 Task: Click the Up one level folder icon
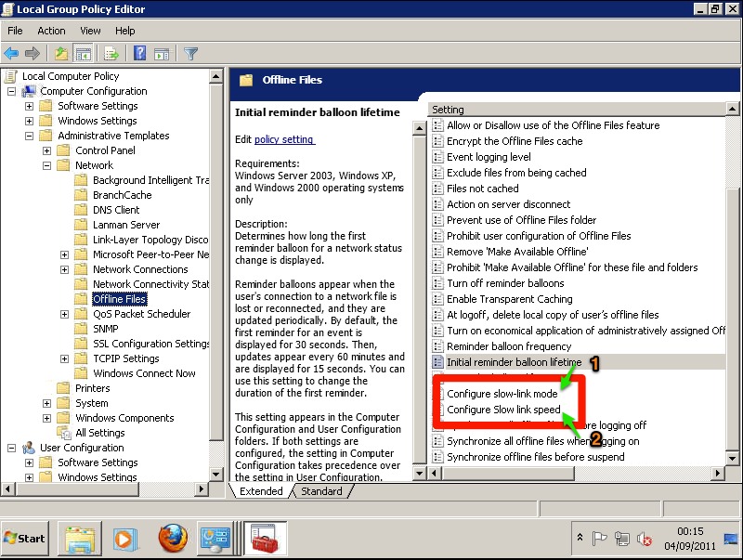[61, 54]
